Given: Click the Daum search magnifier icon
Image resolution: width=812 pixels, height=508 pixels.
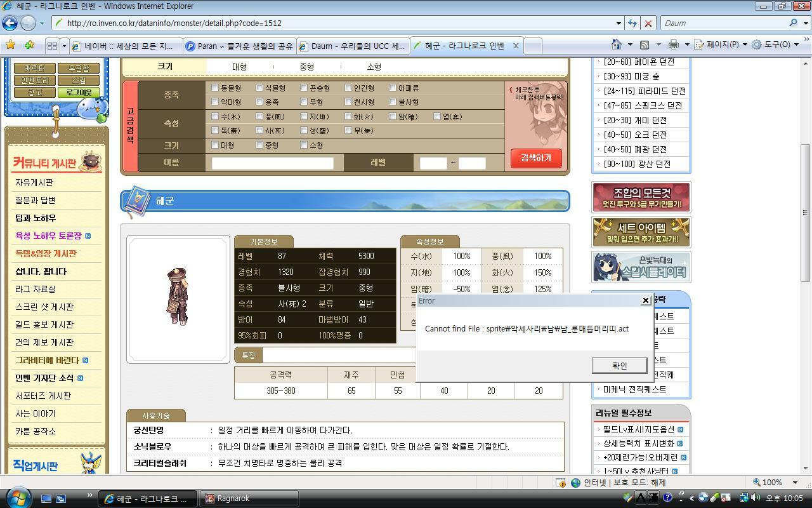Looking at the screenshot, I should point(793,23).
